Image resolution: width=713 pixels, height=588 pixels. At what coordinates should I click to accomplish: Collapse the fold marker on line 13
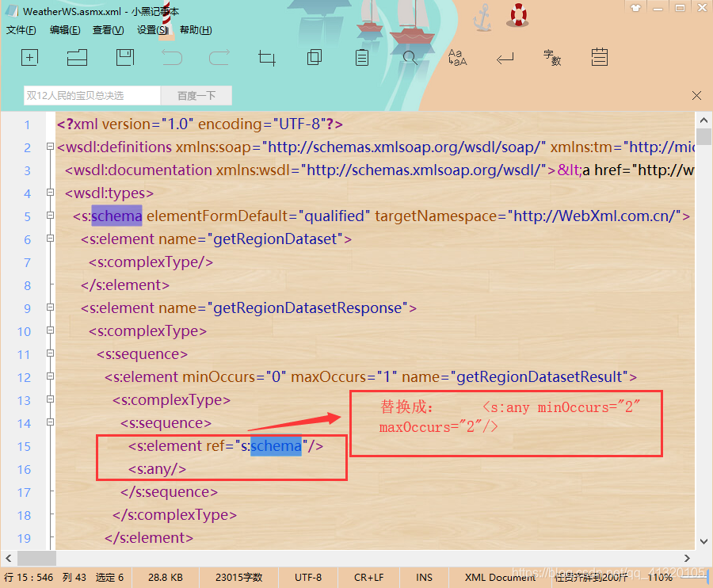50,399
